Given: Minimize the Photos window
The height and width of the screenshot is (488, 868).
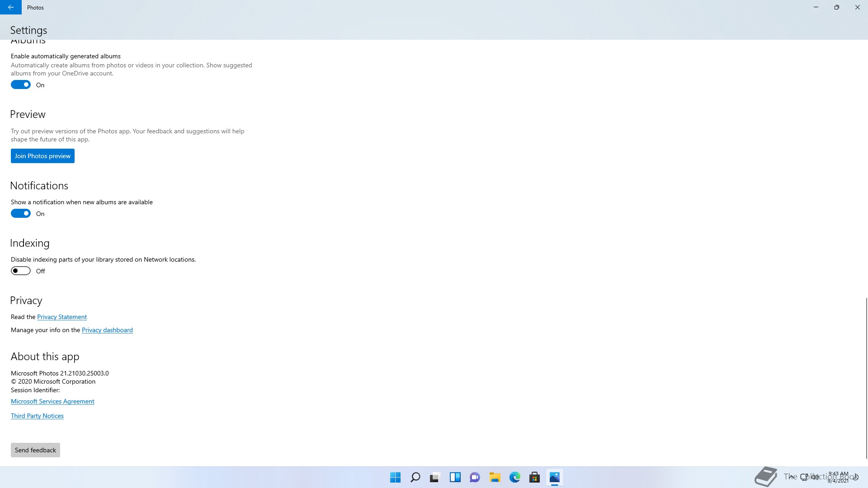Looking at the screenshot, I should coord(816,7).
